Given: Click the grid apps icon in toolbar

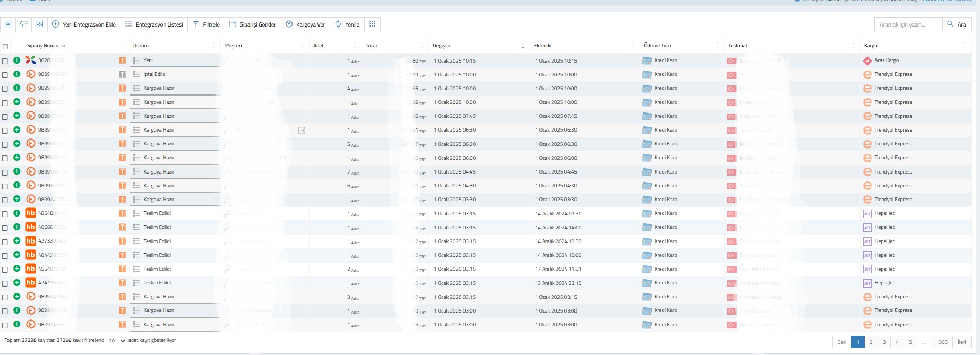Looking at the screenshot, I should [x=372, y=24].
